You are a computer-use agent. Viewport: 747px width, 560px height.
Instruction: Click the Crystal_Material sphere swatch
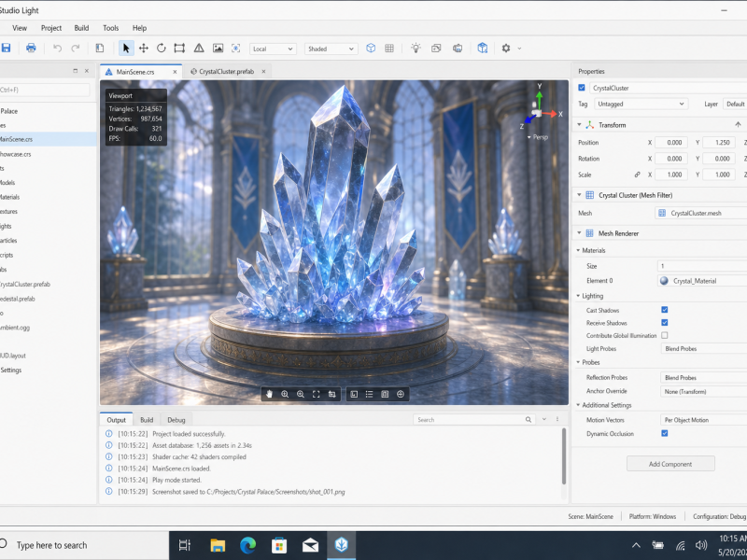(x=664, y=281)
